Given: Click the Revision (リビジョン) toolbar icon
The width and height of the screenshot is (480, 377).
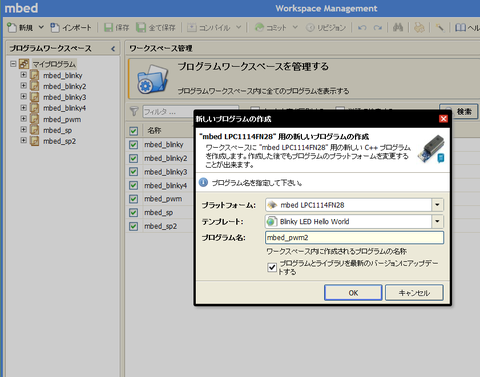Looking at the screenshot, I should point(310,28).
